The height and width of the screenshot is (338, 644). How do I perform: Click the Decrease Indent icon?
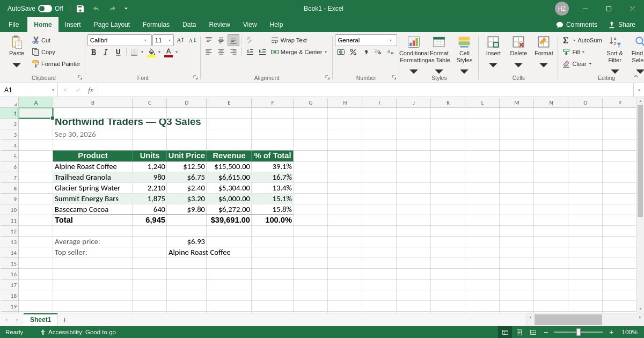[250, 52]
